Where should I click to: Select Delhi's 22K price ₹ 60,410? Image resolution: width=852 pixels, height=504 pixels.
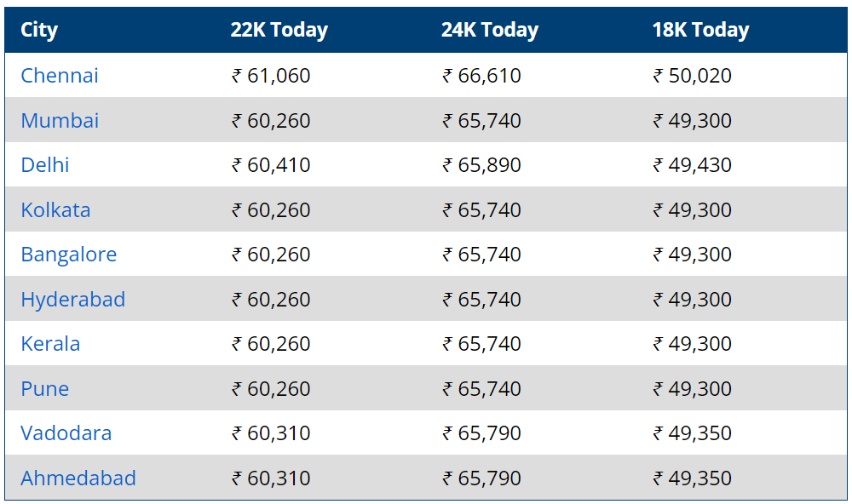(271, 165)
